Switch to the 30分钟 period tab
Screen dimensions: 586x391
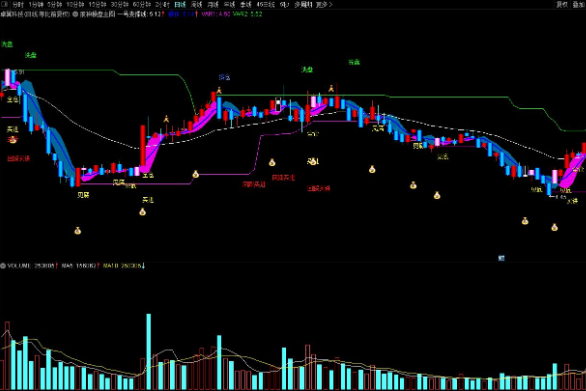pos(120,4)
